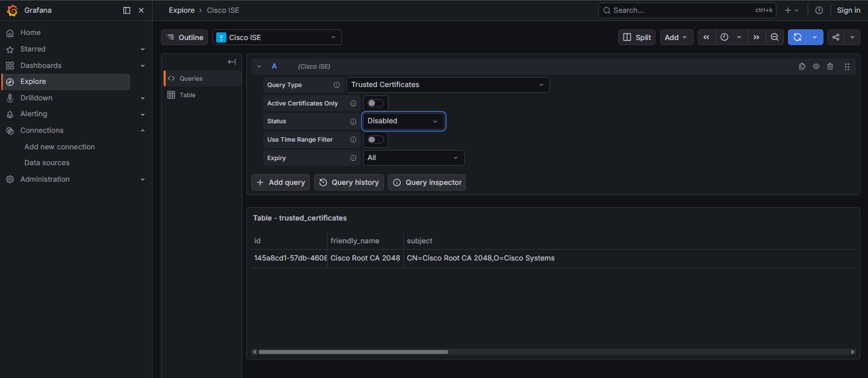Show Active Certificates Only info icon
Image resolution: width=868 pixels, height=378 pixels.
pyautogui.click(x=353, y=104)
